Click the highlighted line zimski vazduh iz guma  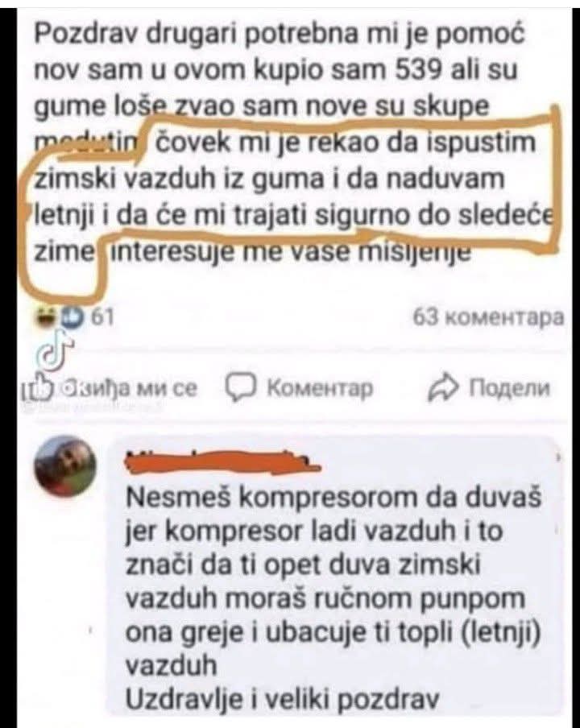coord(269,179)
